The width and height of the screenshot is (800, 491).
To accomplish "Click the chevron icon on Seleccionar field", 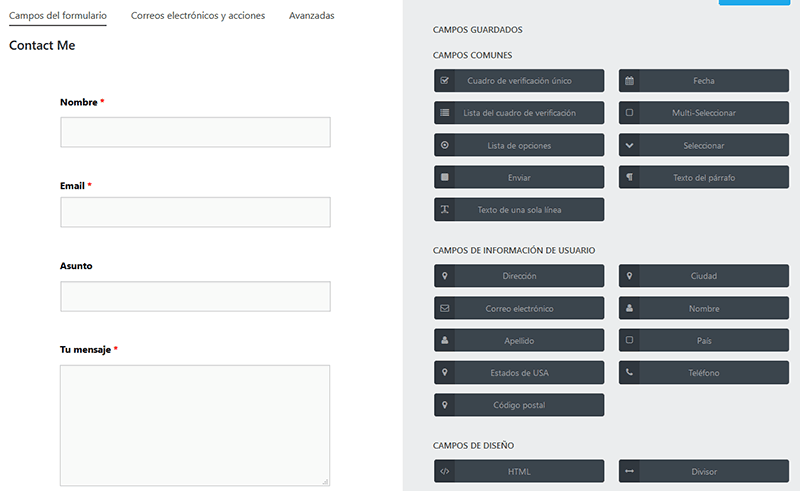I will pyautogui.click(x=629, y=145).
